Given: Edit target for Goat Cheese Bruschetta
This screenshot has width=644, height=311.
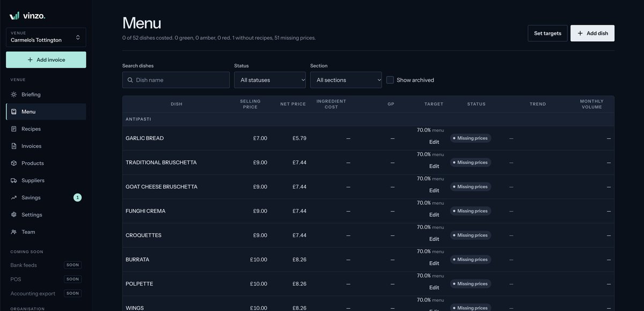Looking at the screenshot, I should coord(434,190).
